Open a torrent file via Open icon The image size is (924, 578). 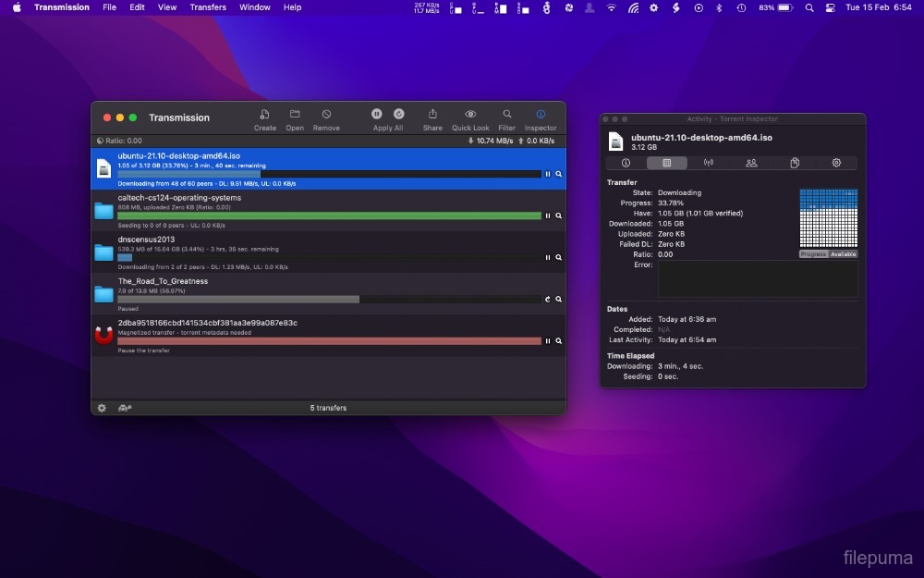tap(295, 114)
